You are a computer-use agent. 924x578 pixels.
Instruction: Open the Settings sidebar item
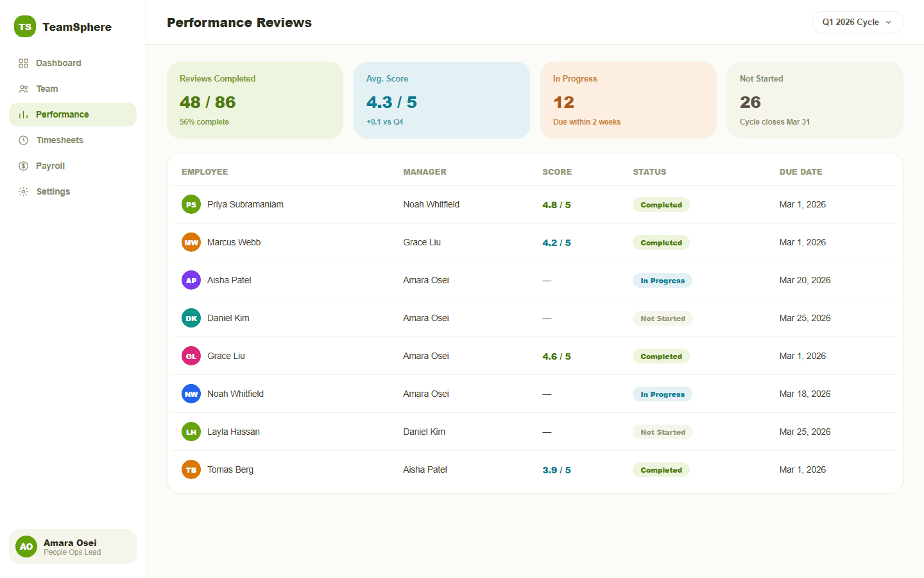73,191
